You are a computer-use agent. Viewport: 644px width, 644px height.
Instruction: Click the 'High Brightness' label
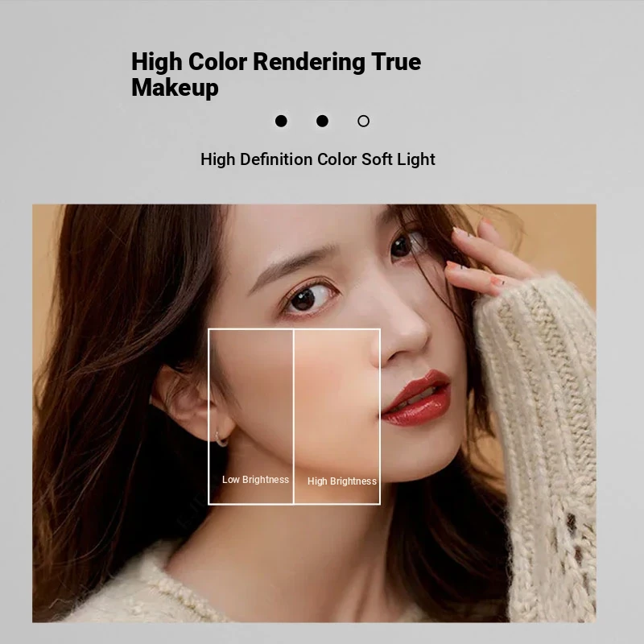(342, 481)
